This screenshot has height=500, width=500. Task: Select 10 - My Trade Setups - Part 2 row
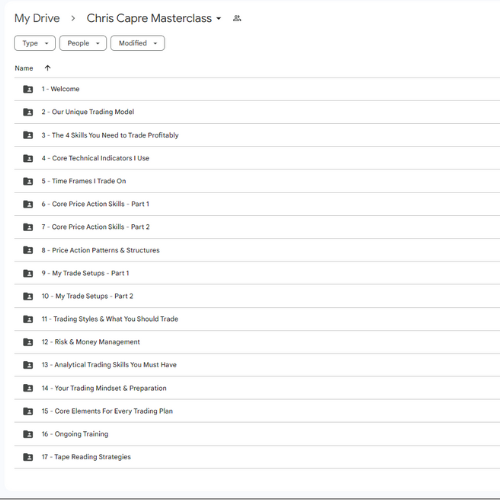click(257, 296)
